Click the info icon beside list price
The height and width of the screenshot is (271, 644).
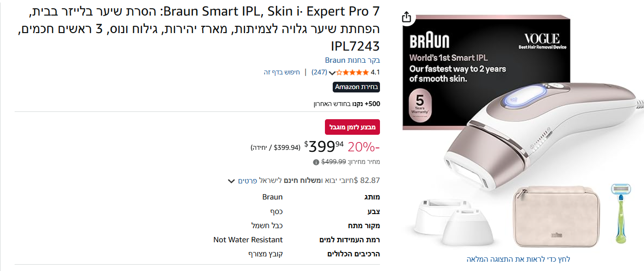tap(316, 162)
